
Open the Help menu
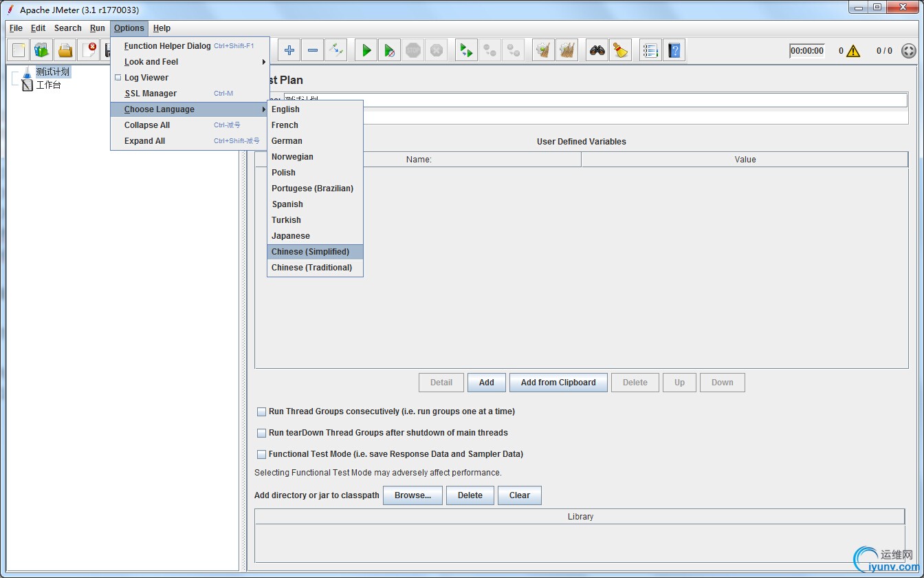click(x=162, y=28)
